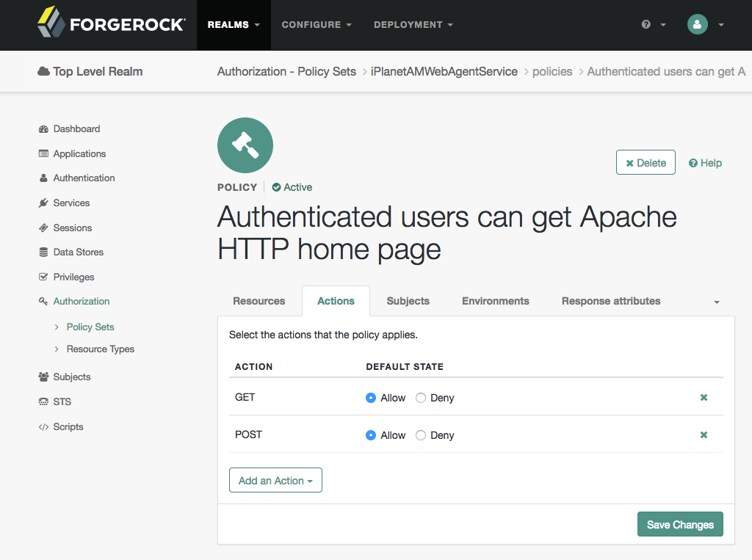Click the Sessions ticket icon
The image size is (752, 560).
(x=43, y=228)
